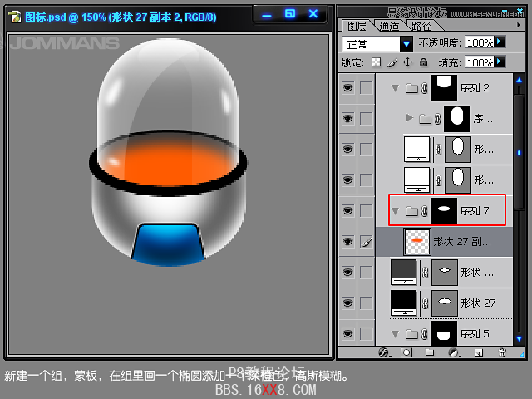Switch to the 路径 paths tab
This screenshot has width=532, height=399.
(x=421, y=26)
